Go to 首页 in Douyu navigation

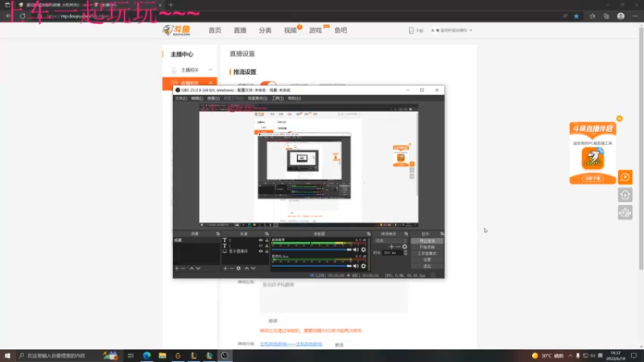[x=214, y=31]
